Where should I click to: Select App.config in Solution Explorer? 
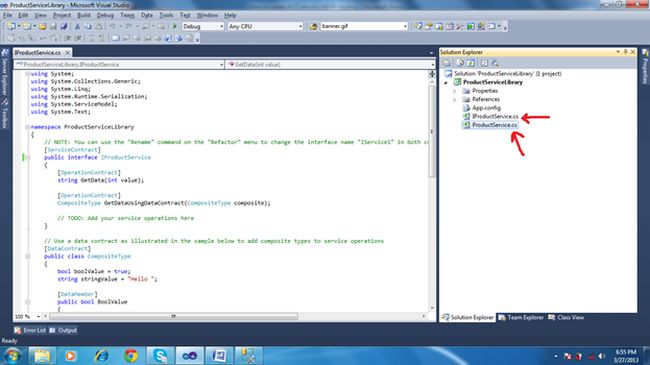tap(486, 108)
